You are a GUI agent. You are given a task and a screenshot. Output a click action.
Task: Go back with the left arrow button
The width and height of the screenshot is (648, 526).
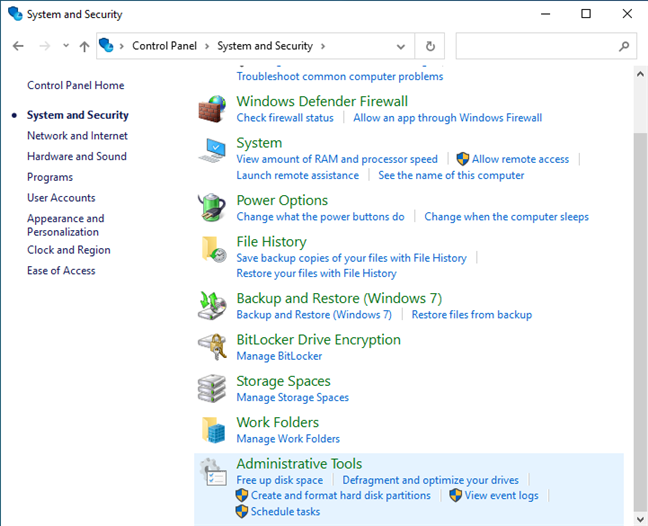tap(18, 46)
